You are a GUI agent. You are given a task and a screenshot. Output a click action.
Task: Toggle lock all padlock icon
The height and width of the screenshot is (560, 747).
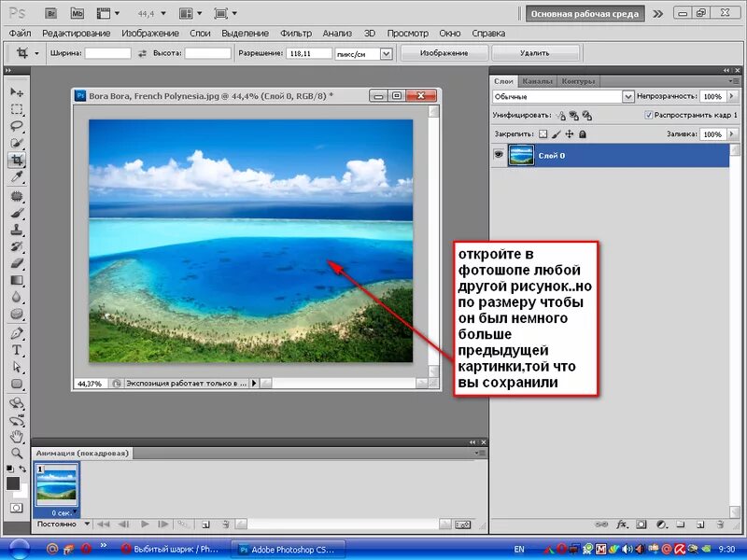tap(582, 134)
